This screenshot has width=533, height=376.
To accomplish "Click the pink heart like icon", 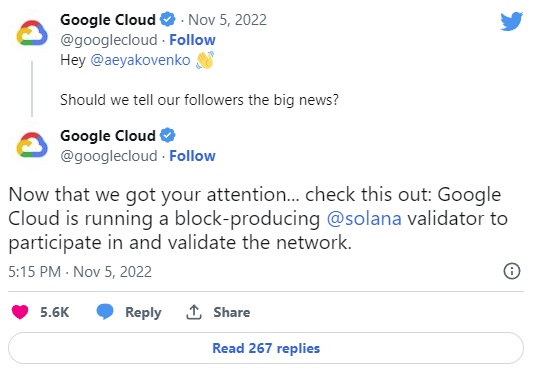I will pyautogui.click(x=20, y=312).
